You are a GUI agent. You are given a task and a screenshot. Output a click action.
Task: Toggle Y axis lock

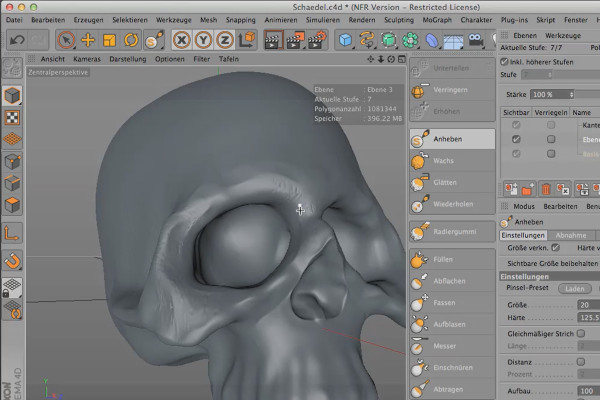coord(203,40)
